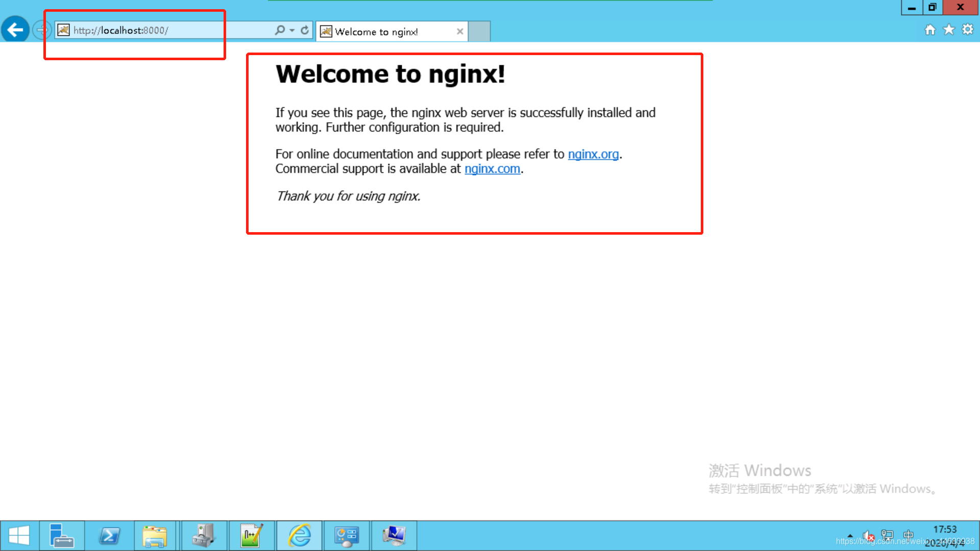Show hidden tray icons arrow

[x=850, y=536]
